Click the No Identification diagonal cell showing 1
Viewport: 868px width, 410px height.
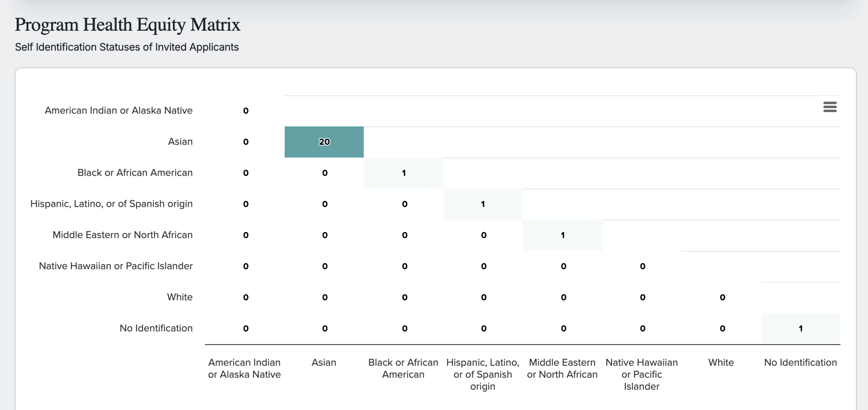(801, 329)
